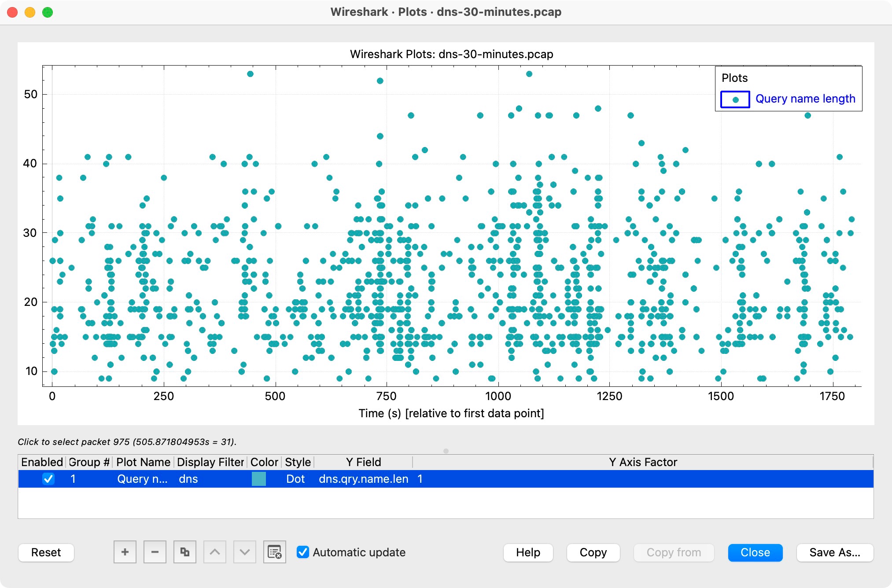The width and height of the screenshot is (892, 588).
Task: Click the Help button
Action: (x=527, y=552)
